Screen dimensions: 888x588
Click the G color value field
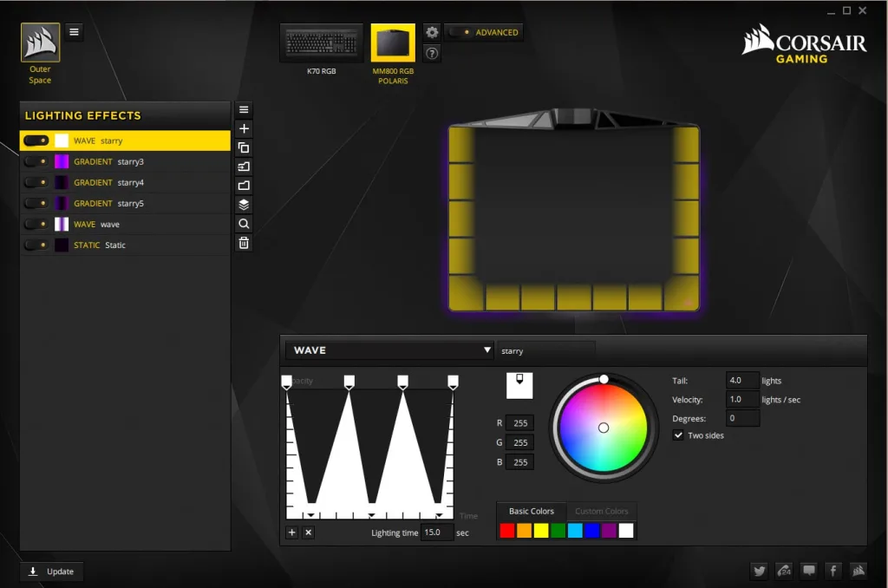[520, 442]
